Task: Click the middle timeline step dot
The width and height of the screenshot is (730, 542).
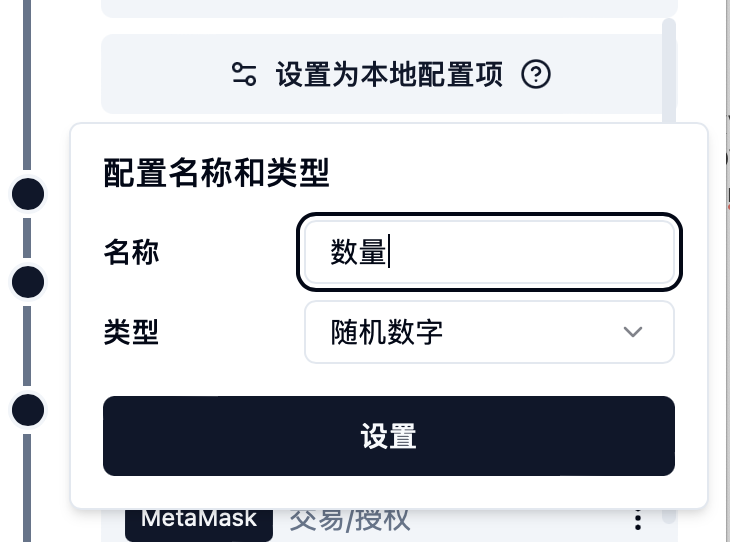Action: [x=28, y=282]
